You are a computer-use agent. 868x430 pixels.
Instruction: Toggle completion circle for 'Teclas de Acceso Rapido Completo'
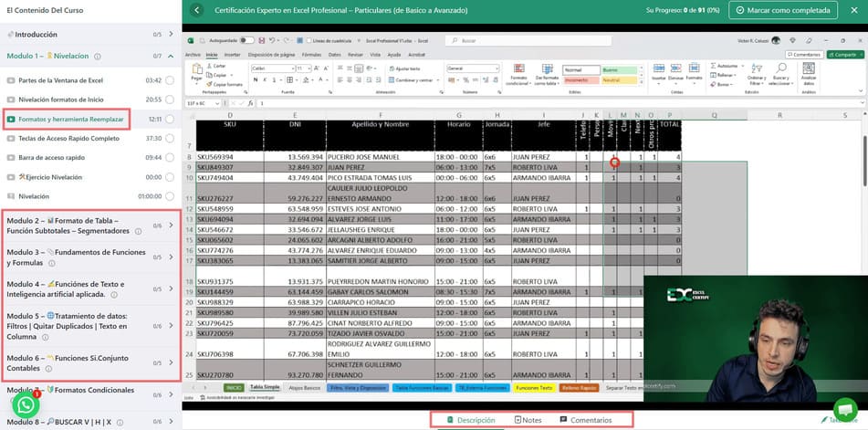tap(170, 139)
